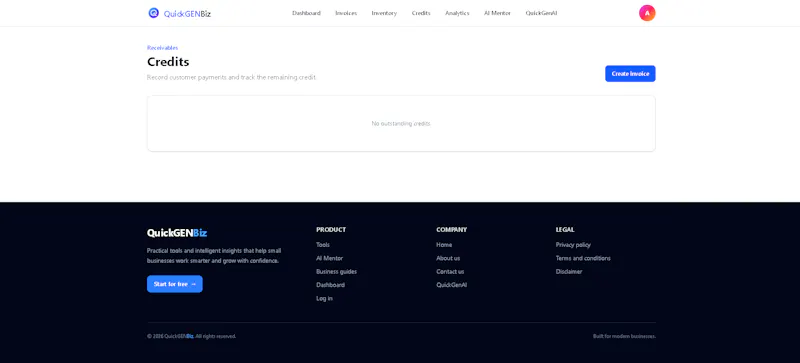Go to Invoices in top navigation
Image resolution: width=800 pixels, height=363 pixels.
click(346, 13)
